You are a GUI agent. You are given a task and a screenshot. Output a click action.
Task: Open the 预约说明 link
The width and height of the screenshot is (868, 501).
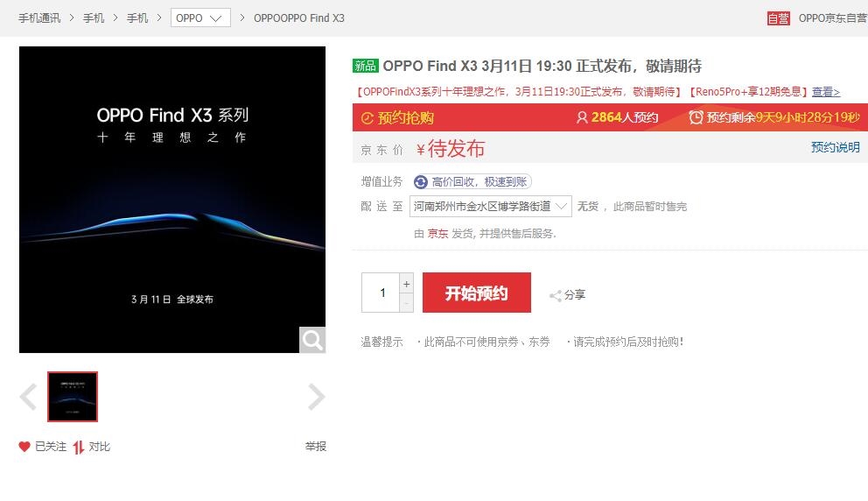[836, 147]
